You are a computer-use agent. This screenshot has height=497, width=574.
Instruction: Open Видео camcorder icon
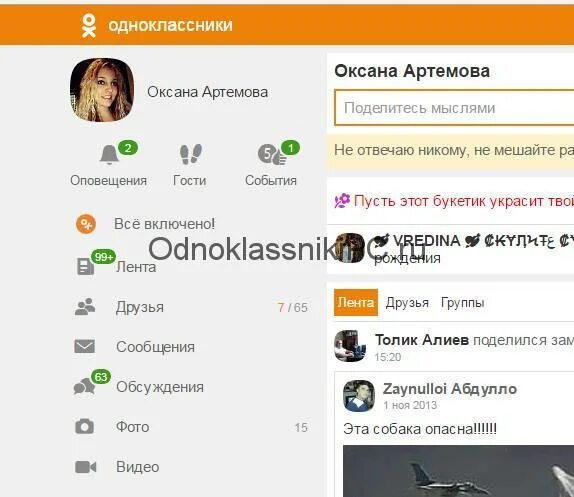click(x=86, y=467)
